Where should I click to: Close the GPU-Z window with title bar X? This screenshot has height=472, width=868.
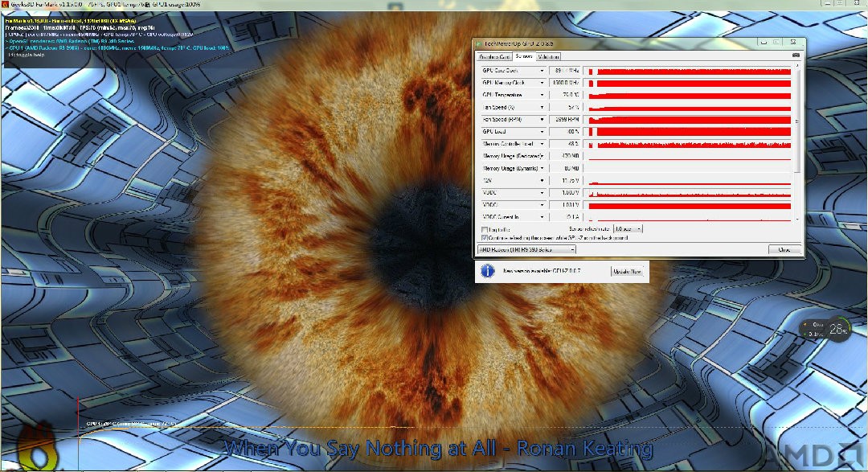(792, 42)
